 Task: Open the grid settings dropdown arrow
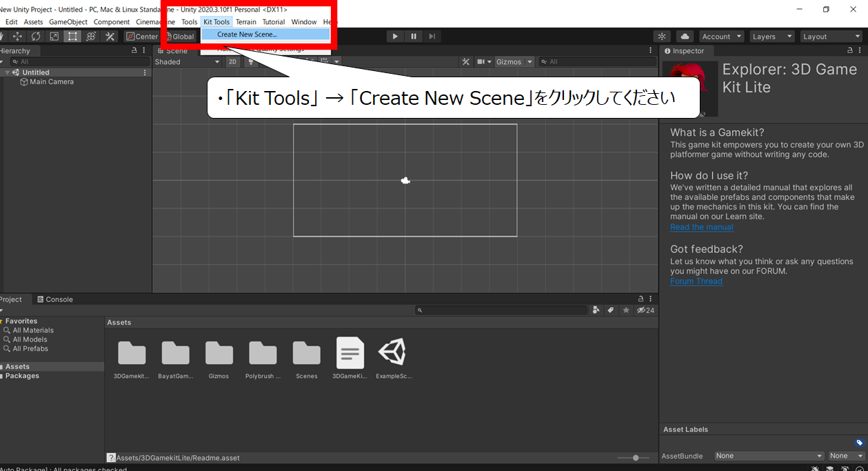coord(337,62)
